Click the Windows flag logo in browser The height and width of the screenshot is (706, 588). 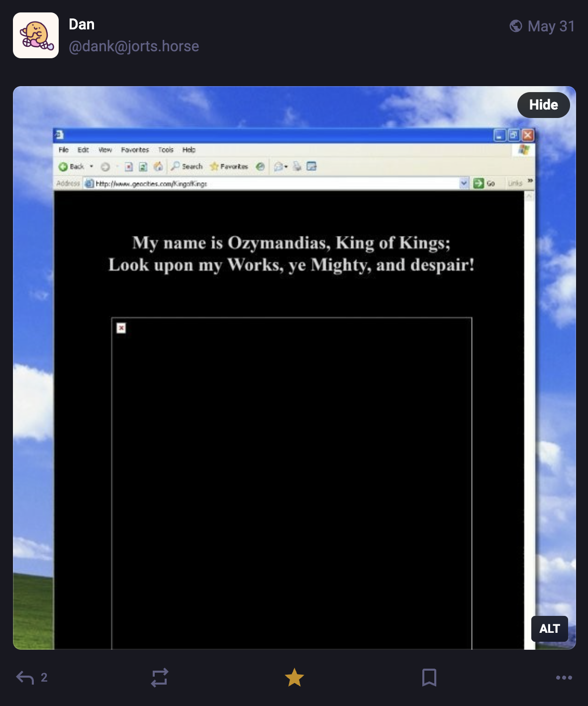click(524, 150)
